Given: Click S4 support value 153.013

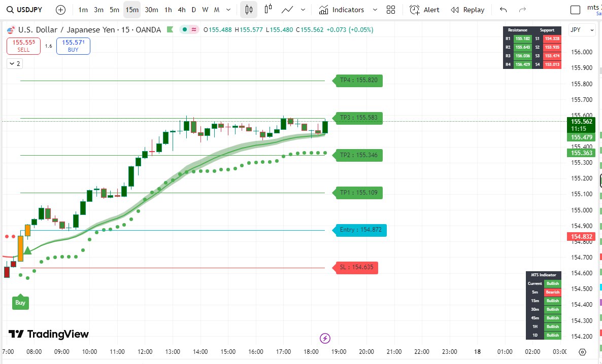Looking at the screenshot, I should tap(552, 64).
